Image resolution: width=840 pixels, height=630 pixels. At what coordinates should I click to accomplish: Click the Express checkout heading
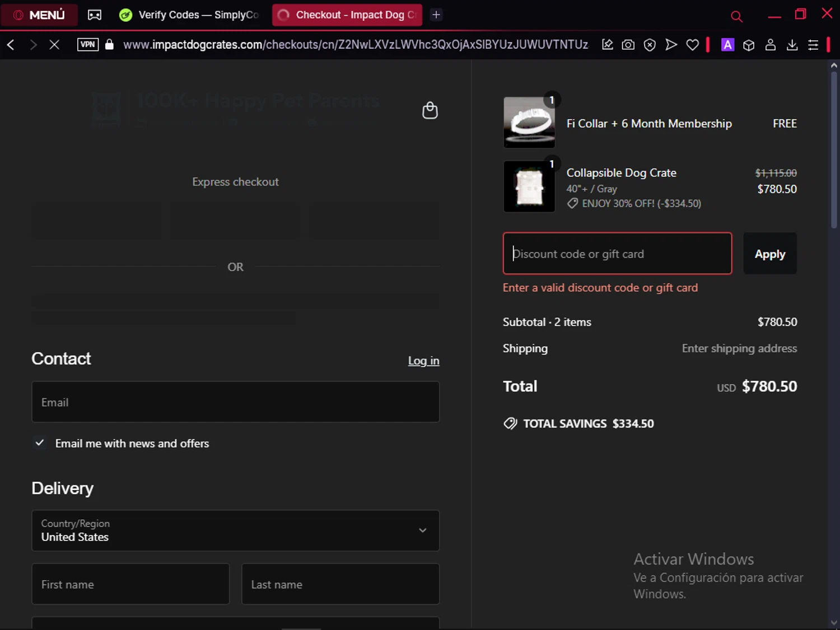tap(235, 182)
